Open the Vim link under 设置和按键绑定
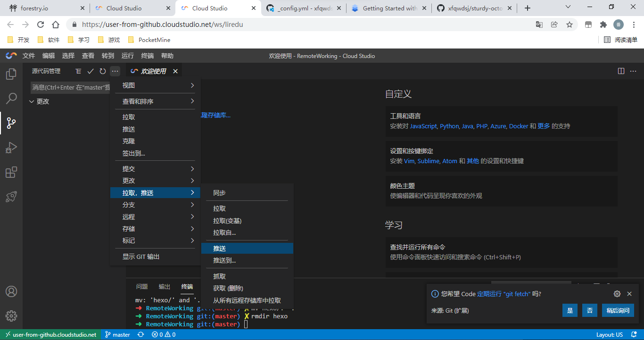Viewport: 644px width, 340px height. point(409,161)
